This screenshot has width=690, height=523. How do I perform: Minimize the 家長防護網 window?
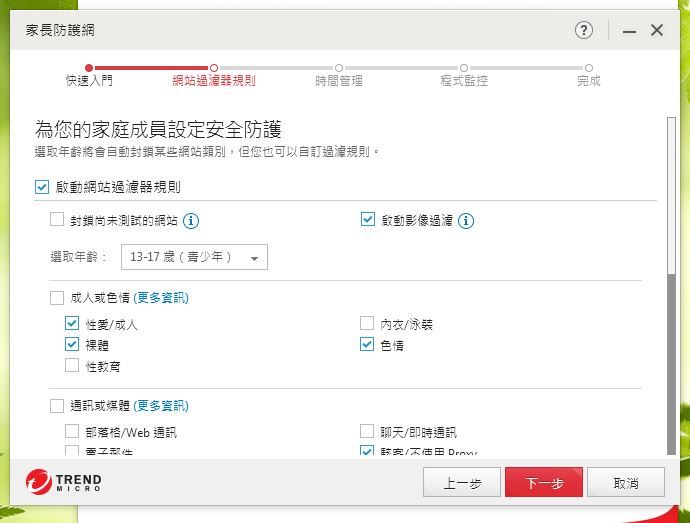[629, 31]
